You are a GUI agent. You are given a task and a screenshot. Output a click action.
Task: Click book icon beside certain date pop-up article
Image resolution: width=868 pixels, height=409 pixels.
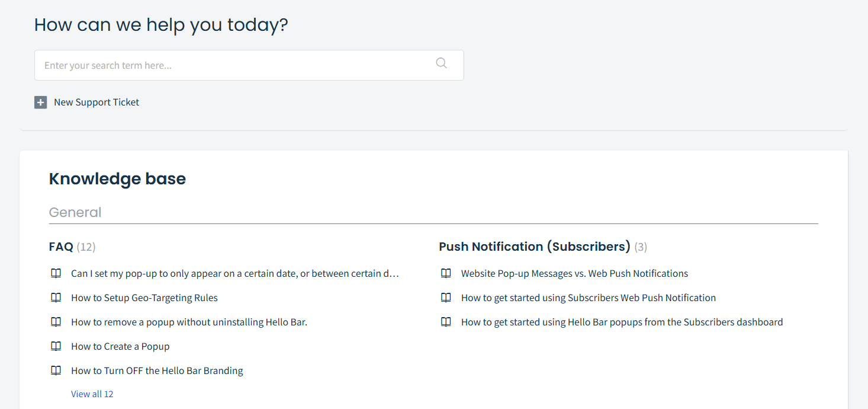click(56, 273)
